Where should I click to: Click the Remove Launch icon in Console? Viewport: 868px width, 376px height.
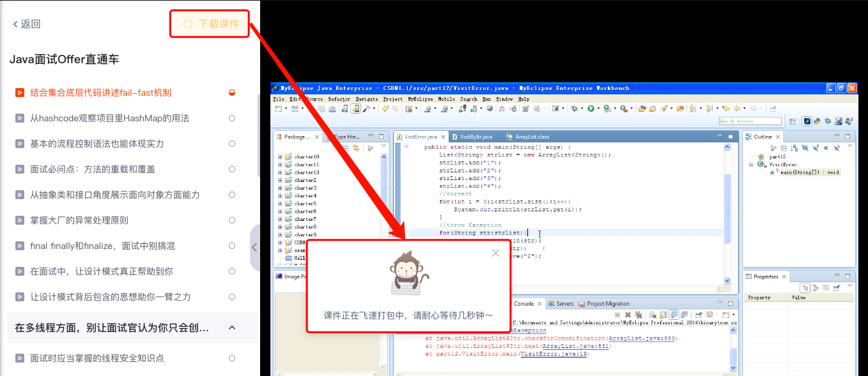point(628,315)
